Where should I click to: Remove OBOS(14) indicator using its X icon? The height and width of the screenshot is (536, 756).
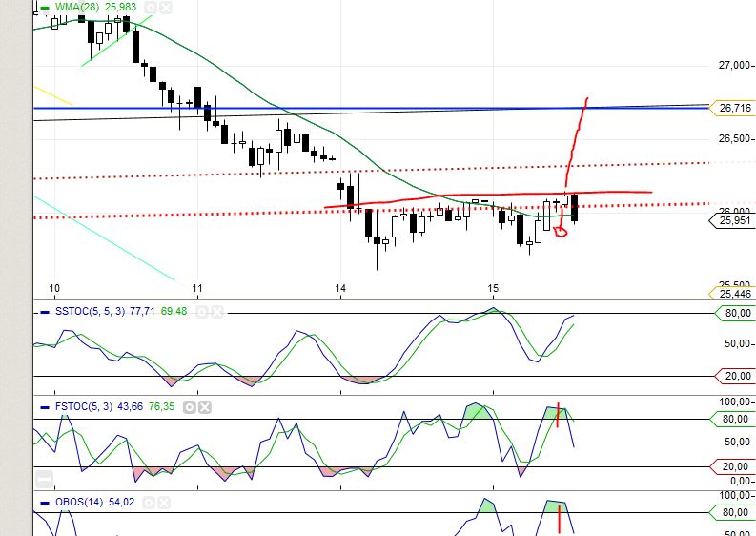(x=164, y=503)
